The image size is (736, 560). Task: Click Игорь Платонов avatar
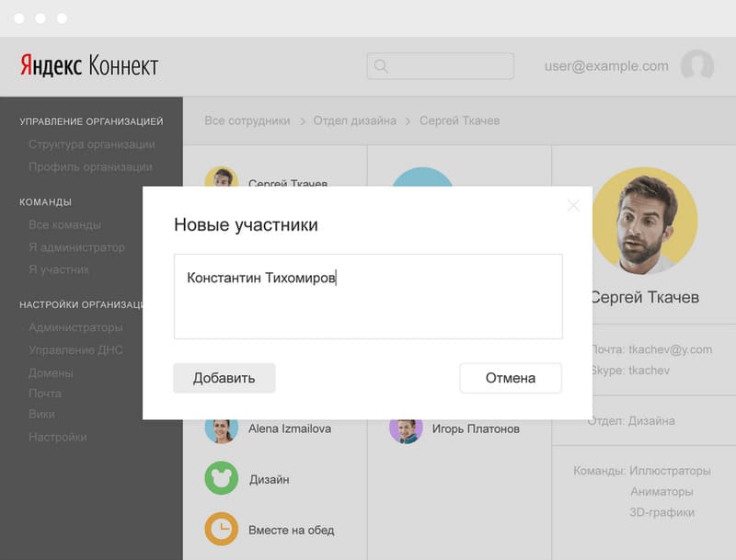coord(406,431)
